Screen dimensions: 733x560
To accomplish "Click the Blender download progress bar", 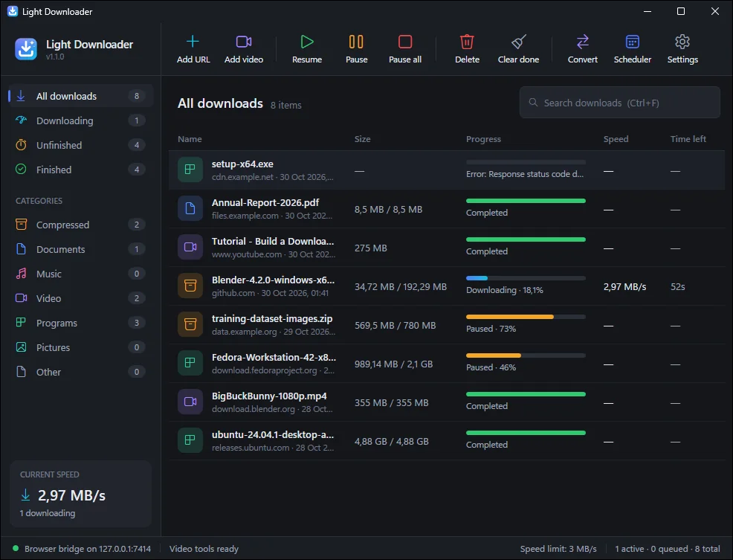I will [526, 278].
